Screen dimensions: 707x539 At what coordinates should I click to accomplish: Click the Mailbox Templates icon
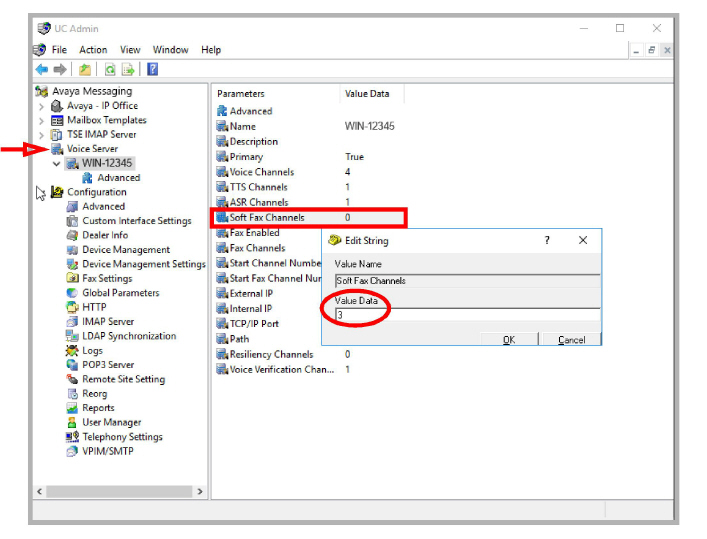click(x=57, y=120)
